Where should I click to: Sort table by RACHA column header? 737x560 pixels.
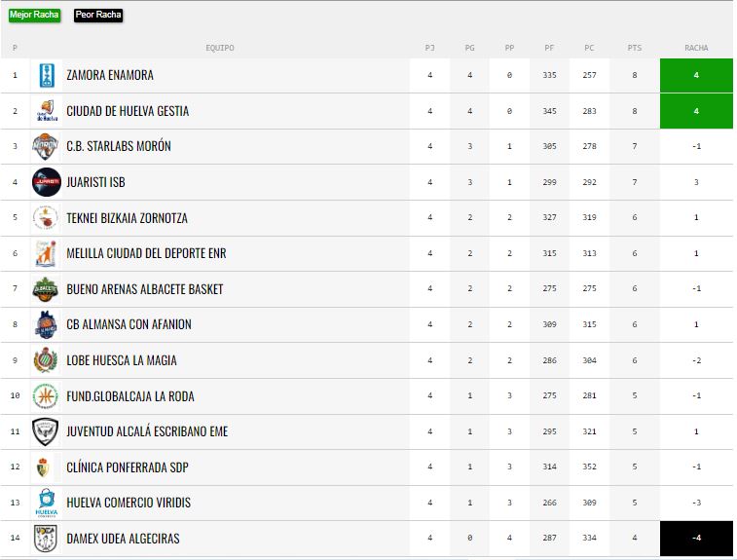[x=696, y=48]
